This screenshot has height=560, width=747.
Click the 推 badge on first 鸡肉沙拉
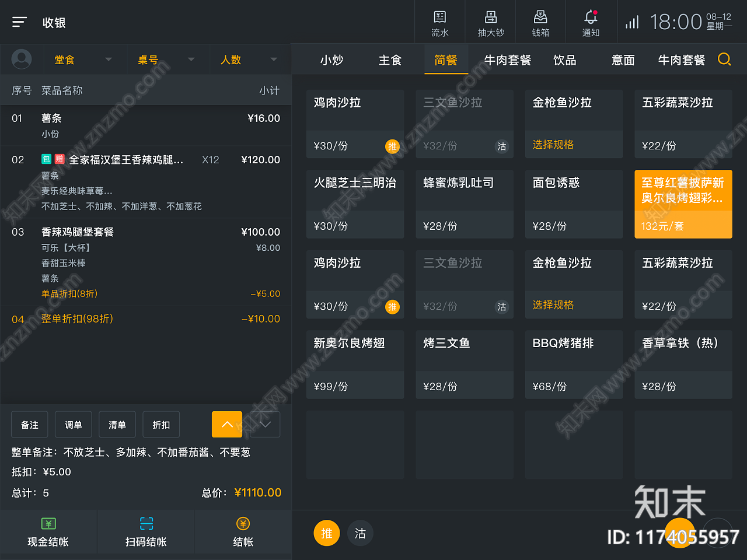(x=392, y=146)
